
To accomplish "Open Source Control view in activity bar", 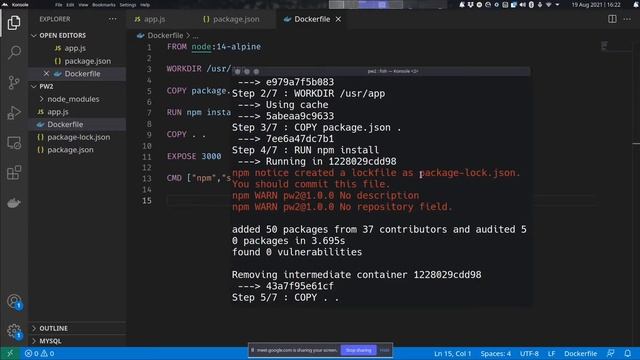I will [14, 82].
